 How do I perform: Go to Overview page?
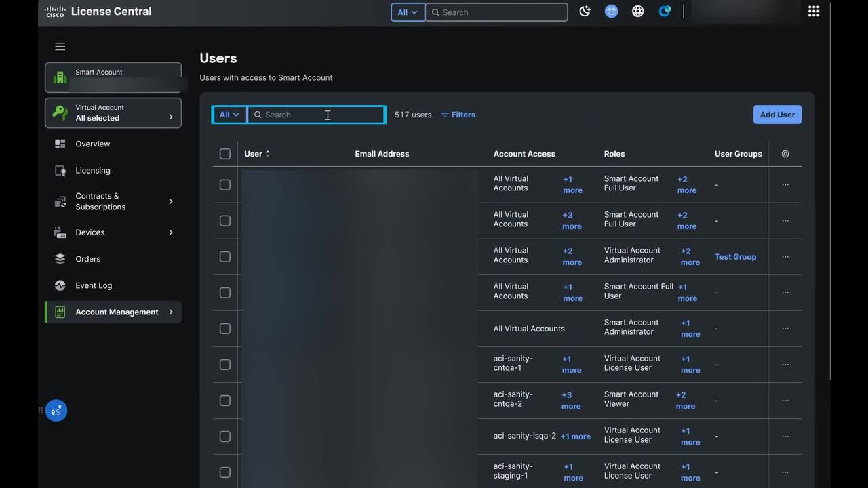(x=93, y=144)
